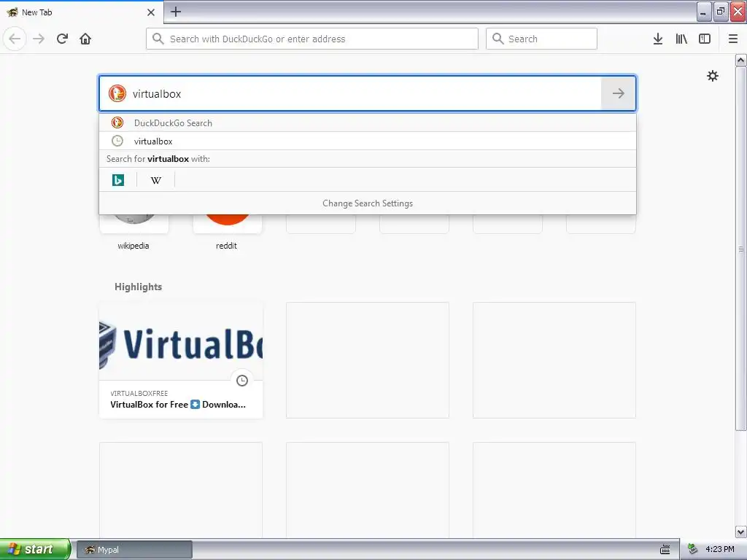Open the wikipedia top site tile
This screenshot has width=747, height=560.
(133, 231)
